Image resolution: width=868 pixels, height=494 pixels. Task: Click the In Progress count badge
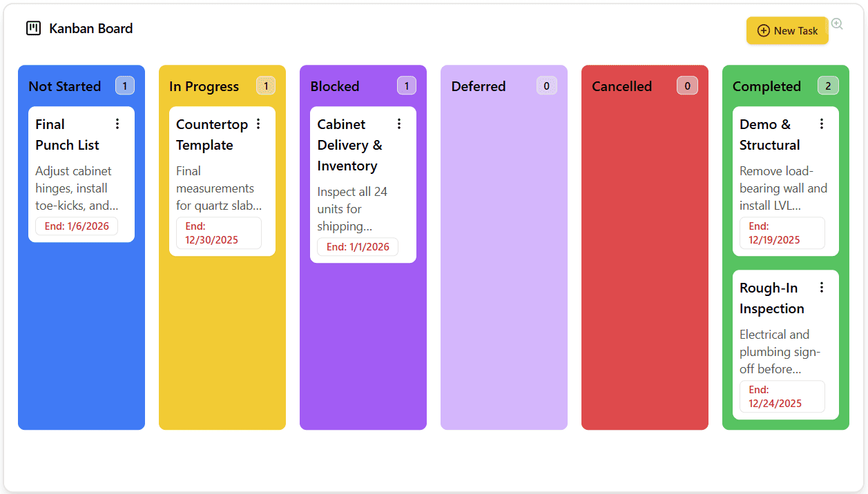pos(266,86)
